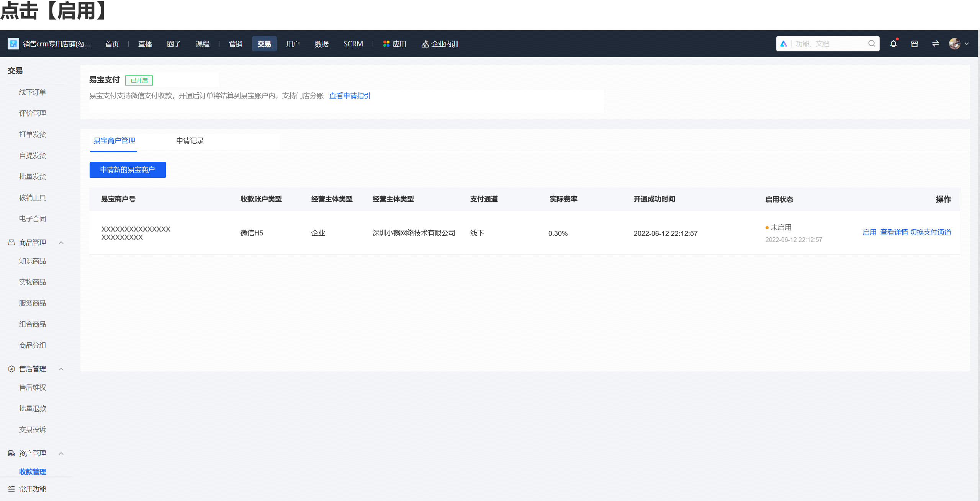Click the 常用功能 list icon
Viewport: 980px width, 501px height.
click(11, 489)
